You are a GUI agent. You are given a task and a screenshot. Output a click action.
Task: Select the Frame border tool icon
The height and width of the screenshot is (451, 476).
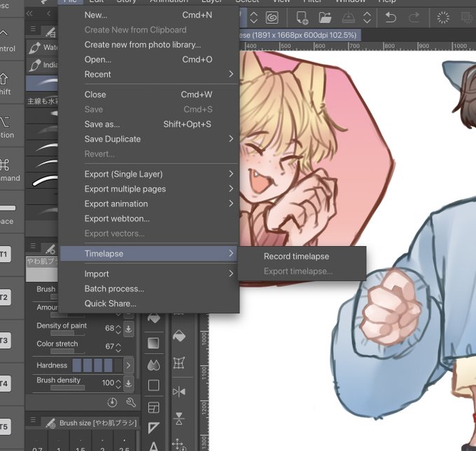pyautogui.click(x=153, y=408)
